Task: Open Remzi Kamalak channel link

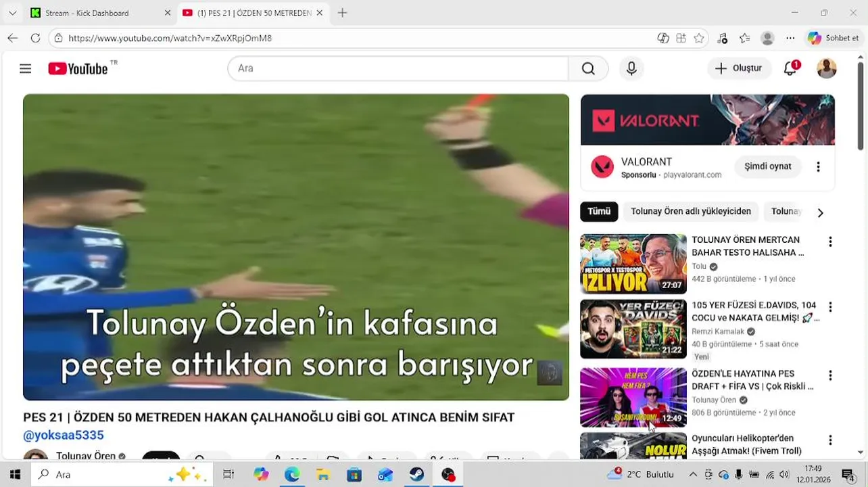Action: click(x=718, y=331)
